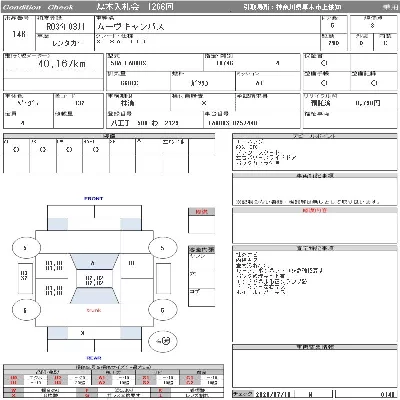Click the right front door damage code
The height and width of the screenshot is (400, 400).
pyautogui.click(x=131, y=263)
